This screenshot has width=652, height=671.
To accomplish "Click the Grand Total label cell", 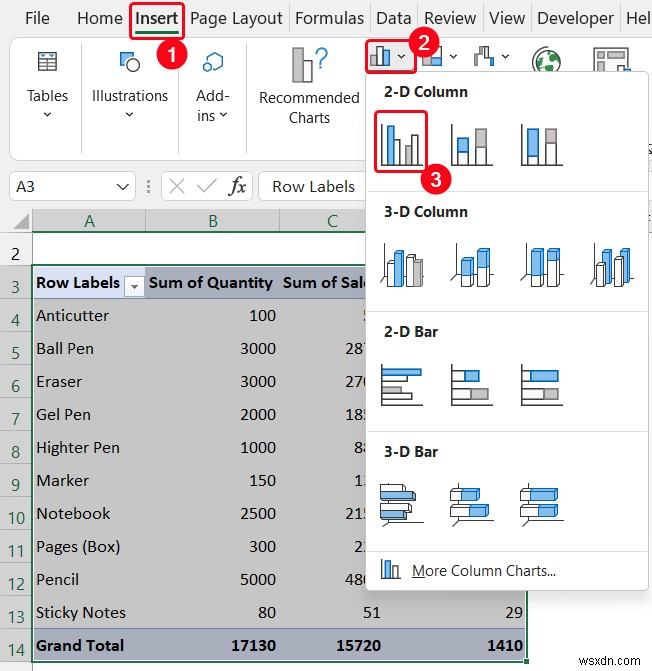I will (89, 645).
